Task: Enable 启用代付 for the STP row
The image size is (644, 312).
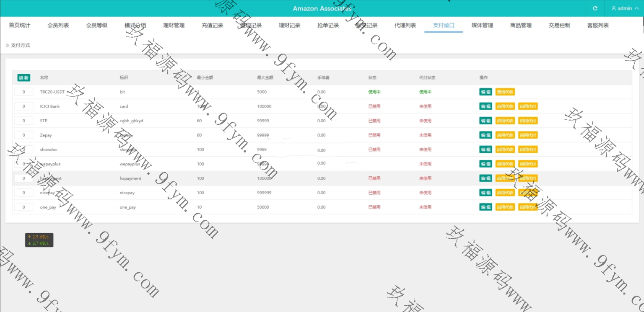Action: [527, 121]
